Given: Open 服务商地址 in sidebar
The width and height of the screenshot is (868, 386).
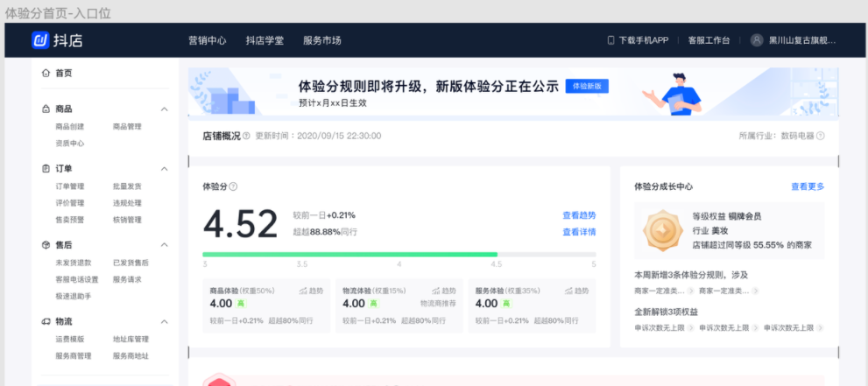Looking at the screenshot, I should [131, 355].
